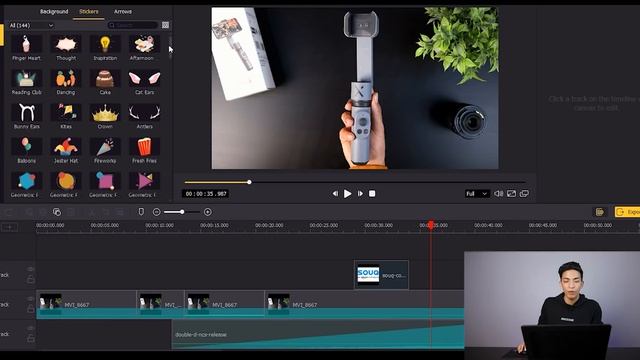Hide the MVI_8667 video track
Screen dimensions: 640x360
(31, 299)
